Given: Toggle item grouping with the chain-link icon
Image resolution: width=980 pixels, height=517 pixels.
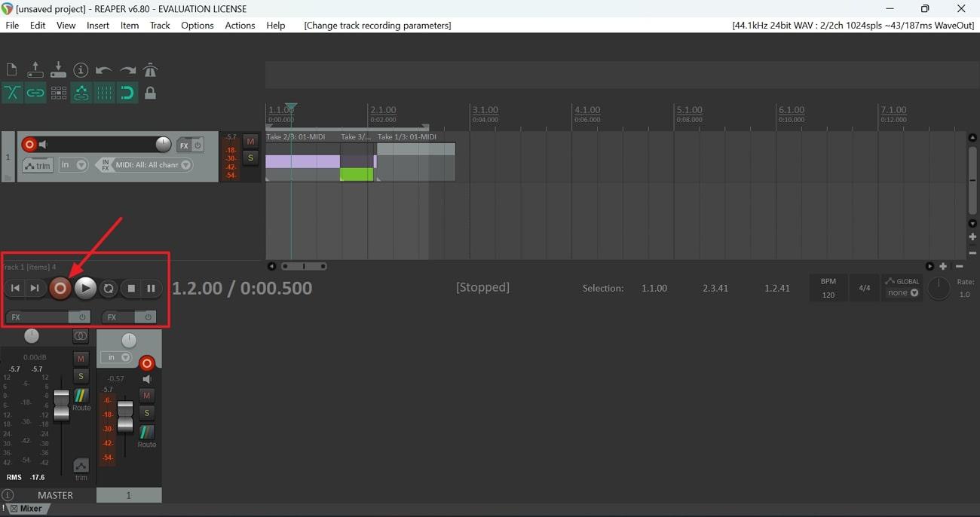Looking at the screenshot, I should pos(35,93).
